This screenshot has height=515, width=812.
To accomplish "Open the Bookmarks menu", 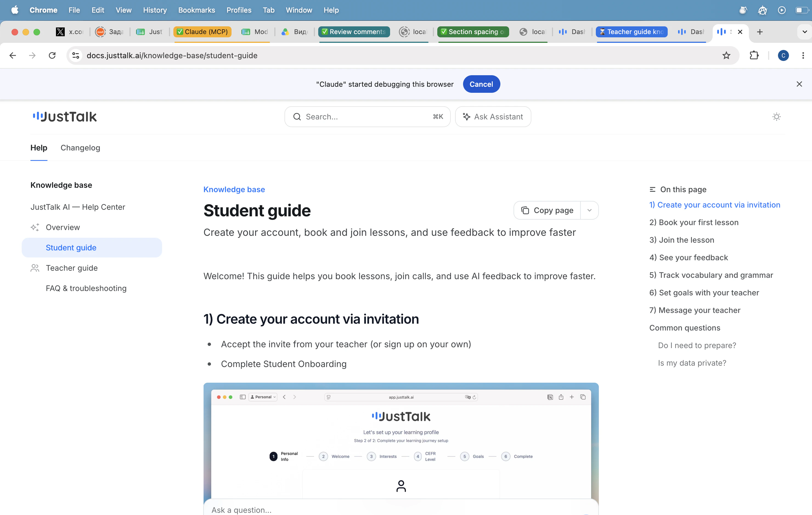I will pos(197,10).
